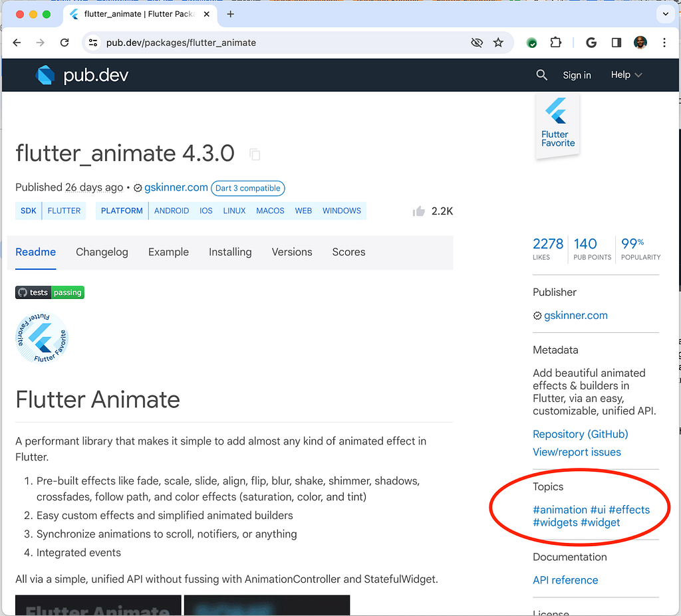Reload the pub.dev page
Image resolution: width=681 pixels, height=616 pixels.
pyautogui.click(x=65, y=43)
